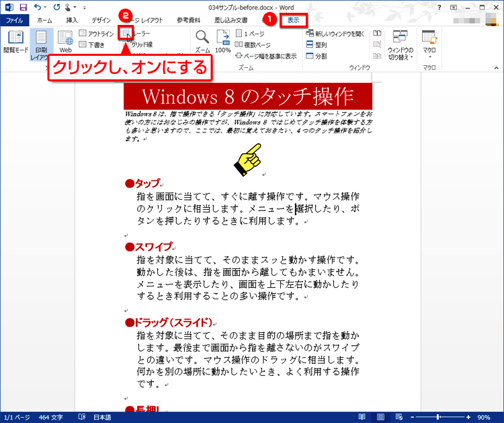Open ribbon display options icon
This screenshot has height=423, width=504.
click(454, 7)
